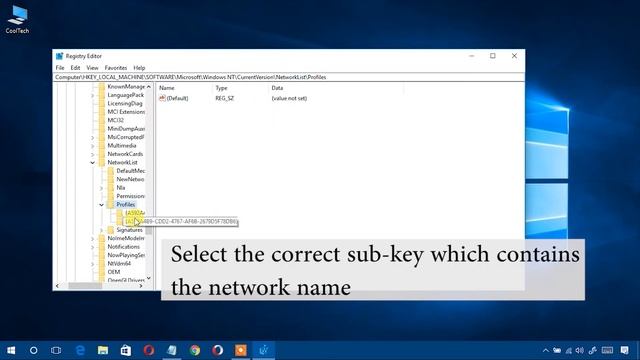Show hidden system tray icons
This screenshot has width=640, height=360.
click(546, 350)
